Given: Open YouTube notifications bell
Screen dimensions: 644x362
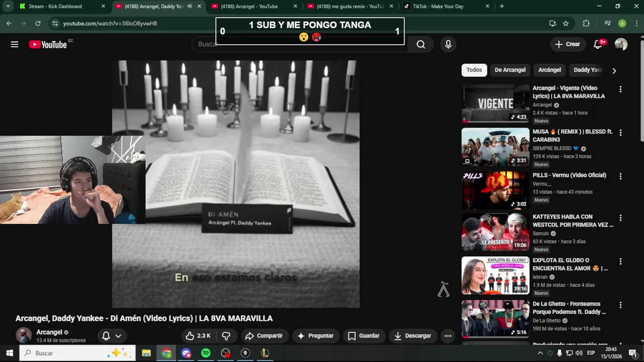Looking at the screenshot, I should (x=598, y=44).
